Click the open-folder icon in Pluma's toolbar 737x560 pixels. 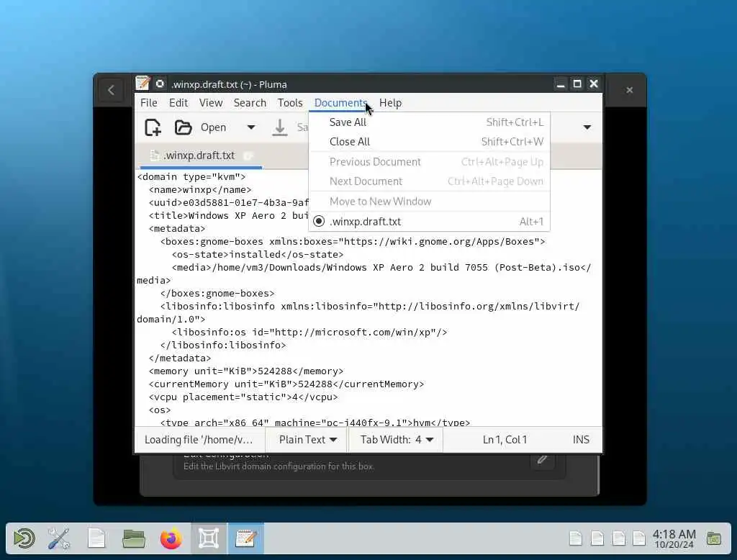[183, 127]
